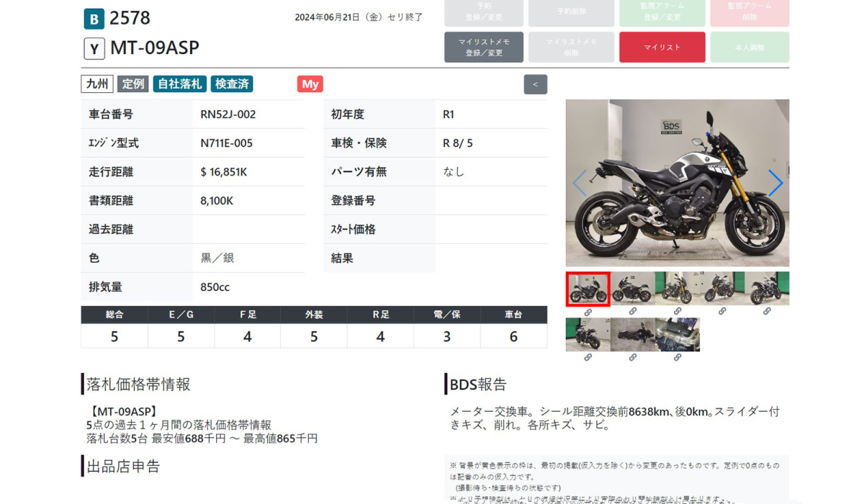Click auction date text 2024年06月21日 セリ終了
Image resolution: width=864 pixels, height=504 pixels.
(359, 17)
